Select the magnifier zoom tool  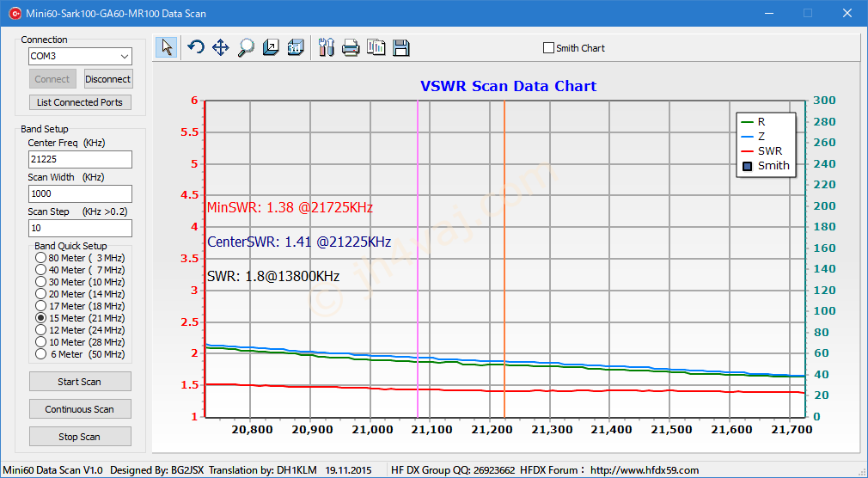246,47
